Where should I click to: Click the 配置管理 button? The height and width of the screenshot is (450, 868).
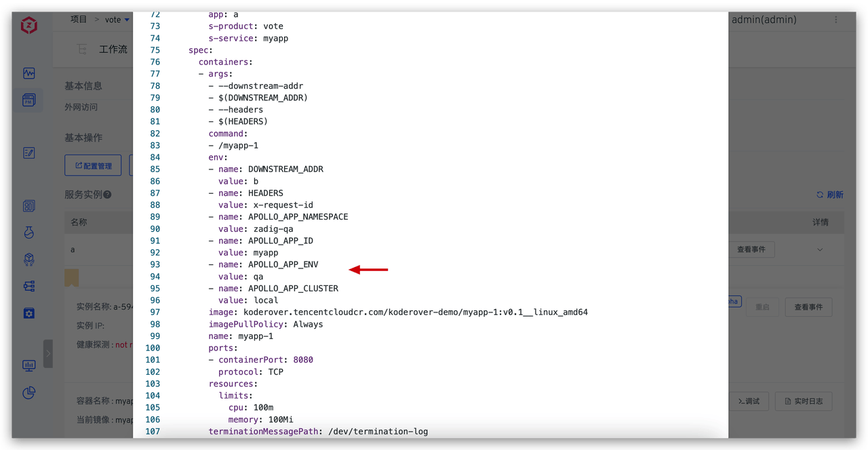94,165
